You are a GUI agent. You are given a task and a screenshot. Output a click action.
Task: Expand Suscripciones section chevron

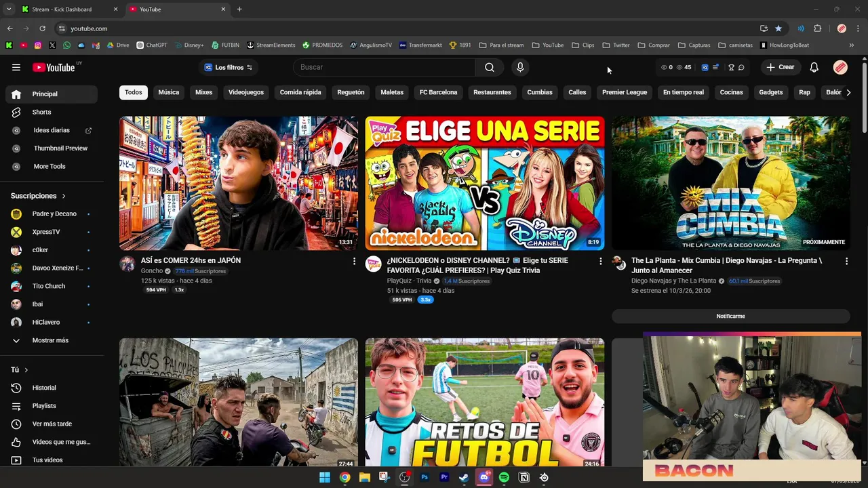64,196
